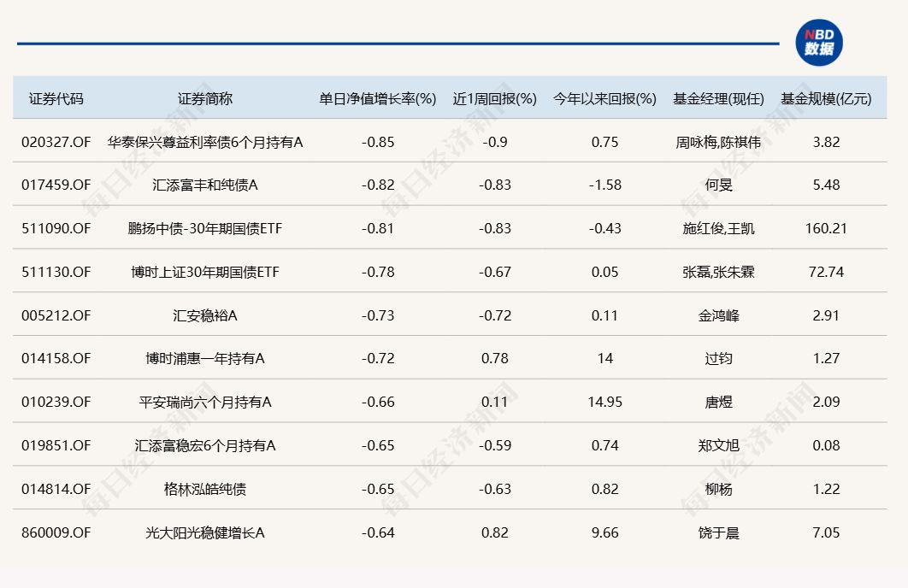Viewport: 908px width, 588px height.
Task: Click fund manager 周咏梅,陈祺伟
Action: click(718, 142)
